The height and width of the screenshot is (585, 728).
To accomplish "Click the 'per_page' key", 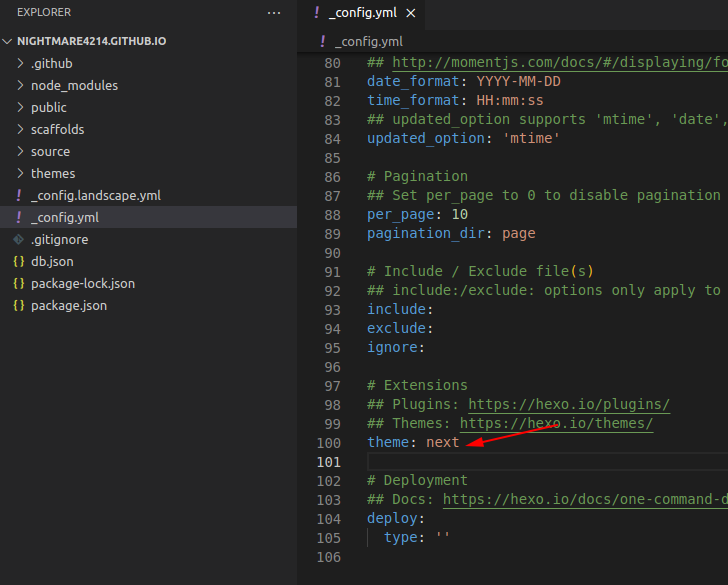I will (401, 214).
